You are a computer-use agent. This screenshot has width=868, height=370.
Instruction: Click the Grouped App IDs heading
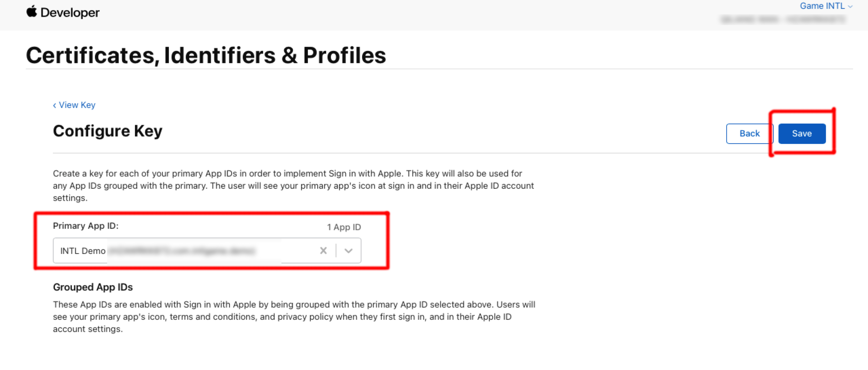pyautogui.click(x=93, y=287)
